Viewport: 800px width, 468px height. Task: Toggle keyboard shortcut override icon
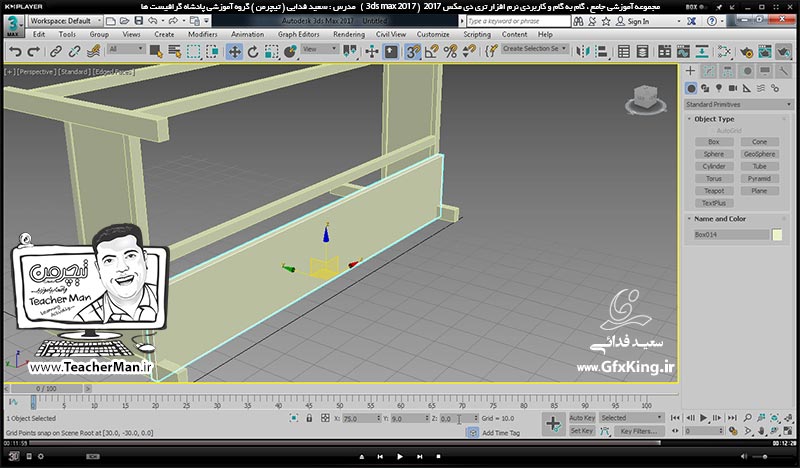tap(391, 52)
